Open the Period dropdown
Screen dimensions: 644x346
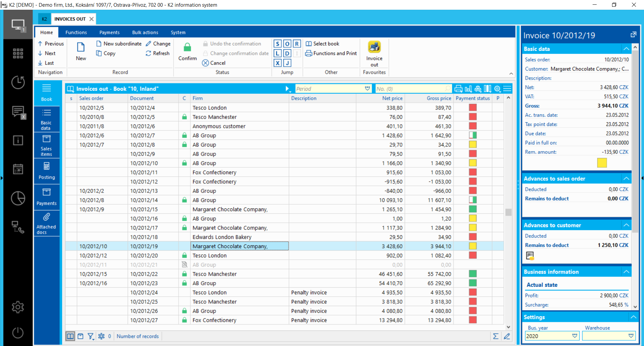coord(367,89)
